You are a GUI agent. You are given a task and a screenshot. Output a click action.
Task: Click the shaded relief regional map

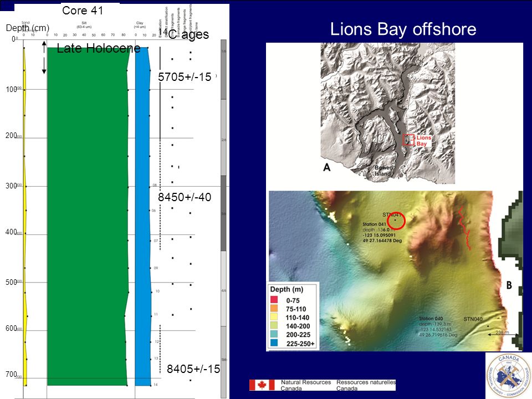coord(387,113)
